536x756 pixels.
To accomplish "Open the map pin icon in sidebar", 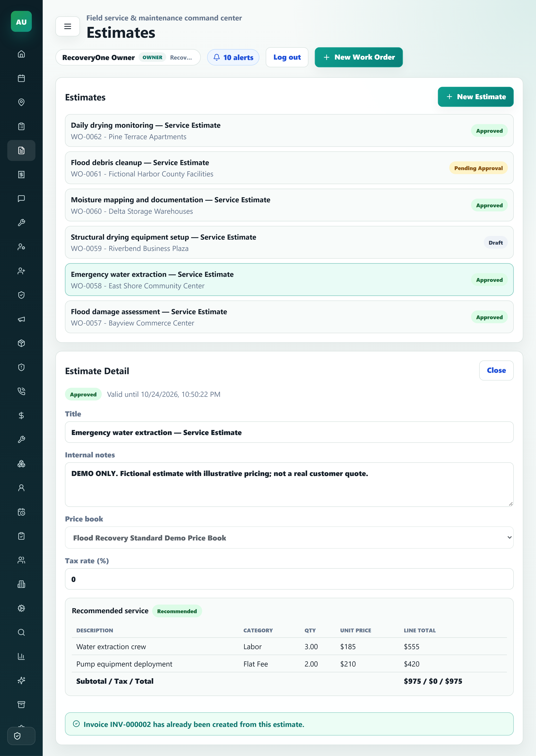I will tap(21, 102).
